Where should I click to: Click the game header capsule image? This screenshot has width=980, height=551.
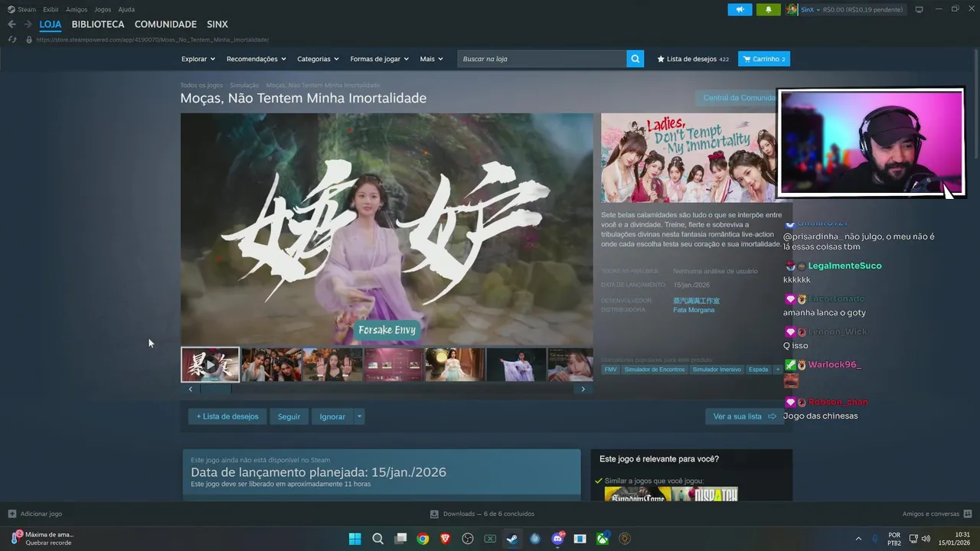pyautogui.click(x=689, y=158)
